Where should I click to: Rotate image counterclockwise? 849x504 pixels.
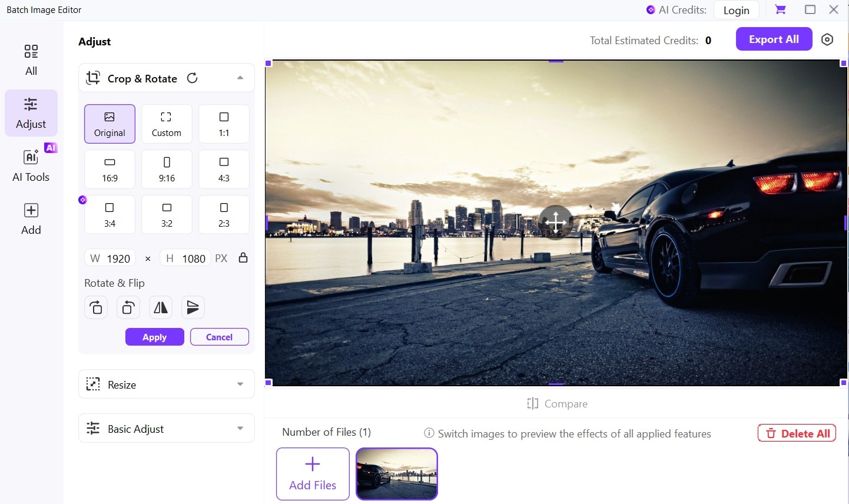(128, 307)
